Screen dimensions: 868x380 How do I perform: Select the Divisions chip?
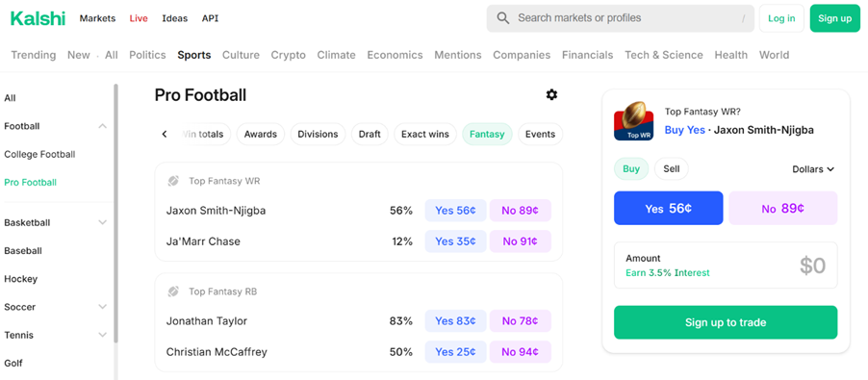tap(318, 134)
